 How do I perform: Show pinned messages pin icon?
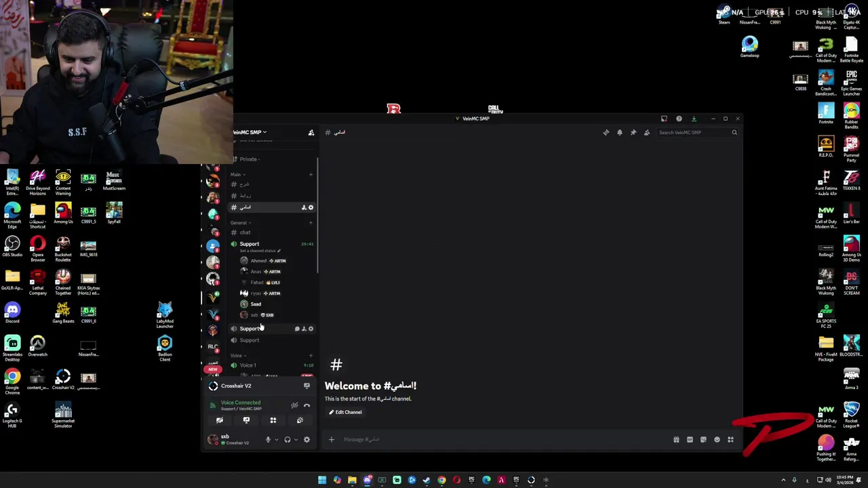coord(633,133)
